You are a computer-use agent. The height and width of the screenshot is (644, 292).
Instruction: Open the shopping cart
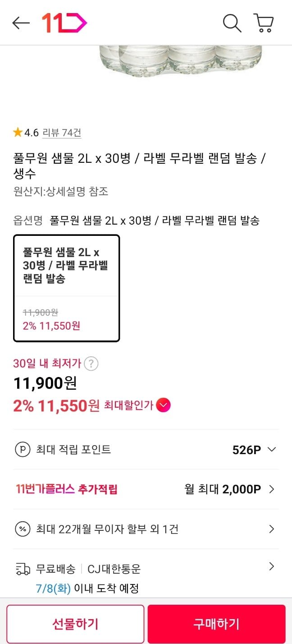click(264, 23)
